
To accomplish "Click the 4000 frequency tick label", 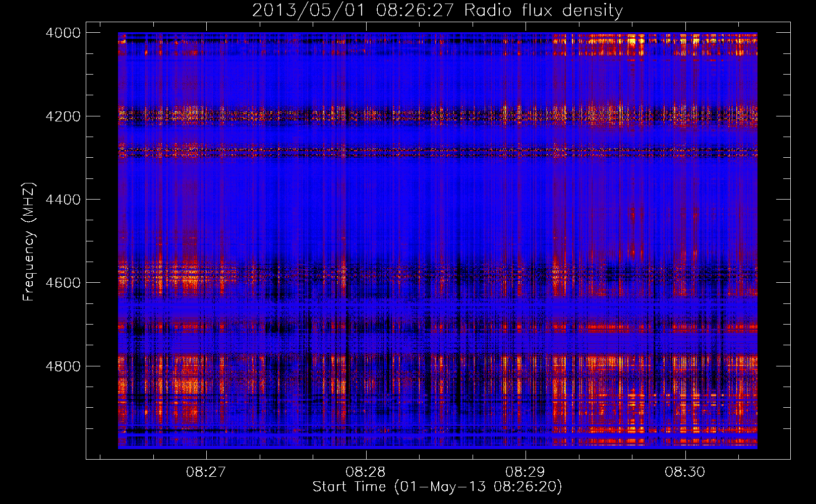I will [63, 33].
